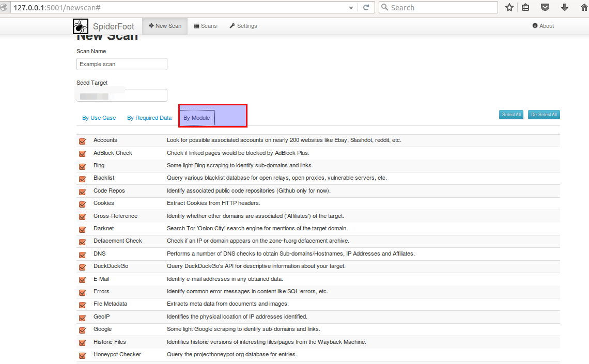Viewport: 589px width, 364px height.
Task: Disable the DuckDuckGo module checkbox
Action: click(x=83, y=267)
